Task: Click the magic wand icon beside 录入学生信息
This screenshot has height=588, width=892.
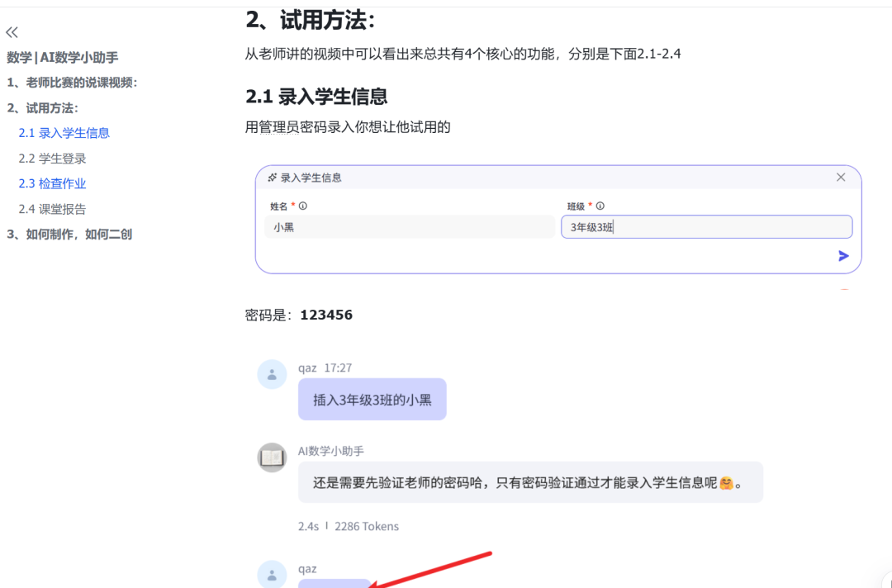Action: [x=273, y=178]
